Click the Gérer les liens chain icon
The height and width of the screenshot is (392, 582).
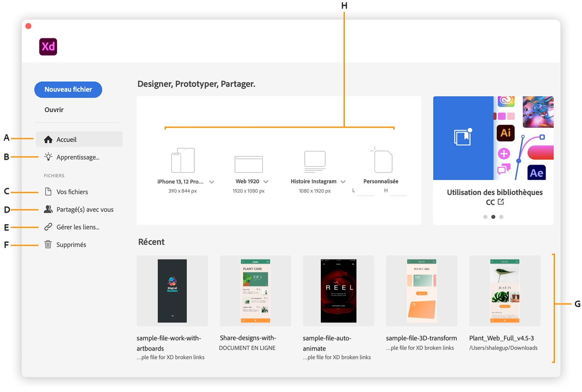click(48, 227)
